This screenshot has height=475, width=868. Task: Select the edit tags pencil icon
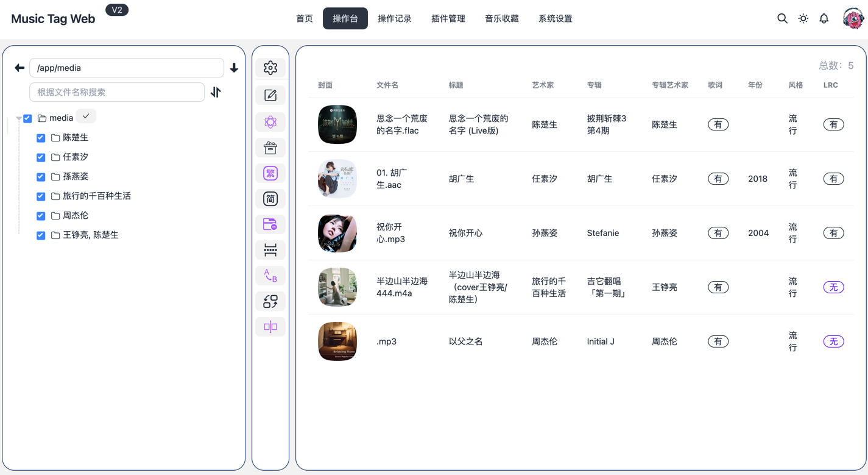pyautogui.click(x=270, y=95)
